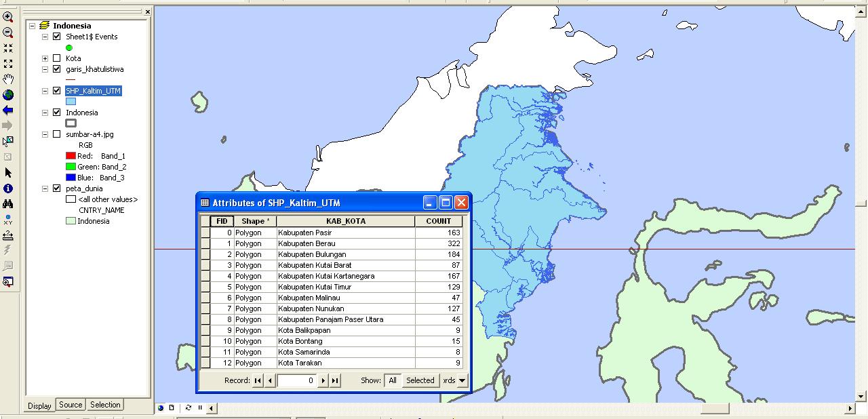
Task: Select the Zoom In tool
Action: pyautogui.click(x=9, y=15)
